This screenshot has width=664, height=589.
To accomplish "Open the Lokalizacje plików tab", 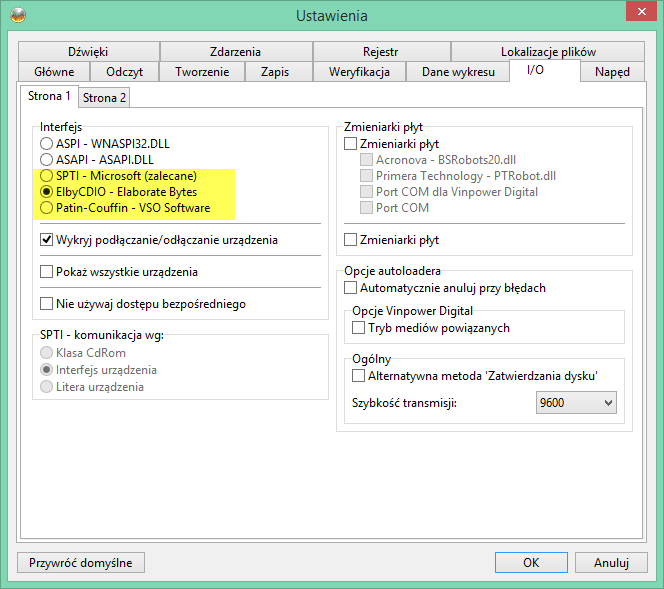I will point(548,52).
